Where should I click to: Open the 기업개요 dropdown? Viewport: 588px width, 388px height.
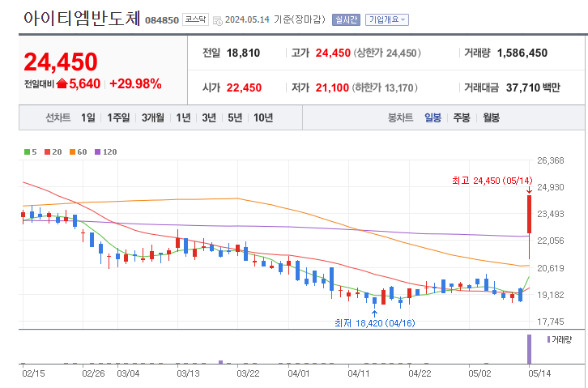(386, 19)
